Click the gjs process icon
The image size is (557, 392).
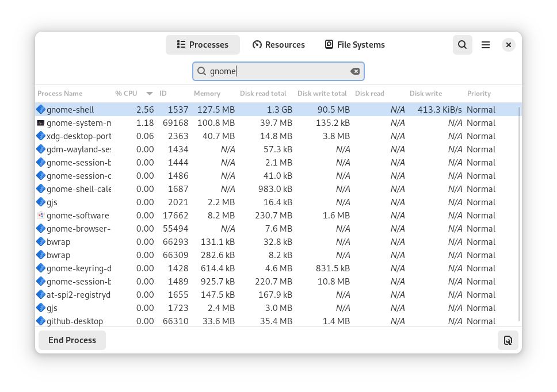(x=41, y=202)
